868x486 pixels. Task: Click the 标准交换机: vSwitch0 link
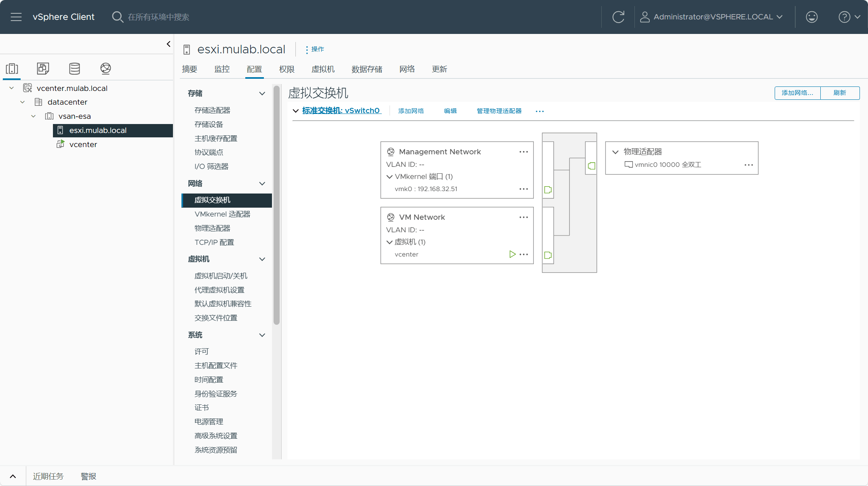click(x=341, y=111)
